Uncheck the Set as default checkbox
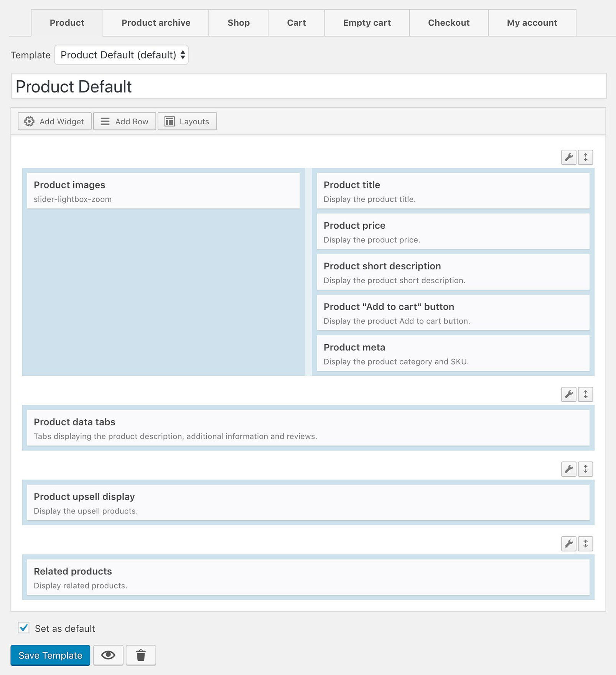616x675 pixels. (x=24, y=628)
